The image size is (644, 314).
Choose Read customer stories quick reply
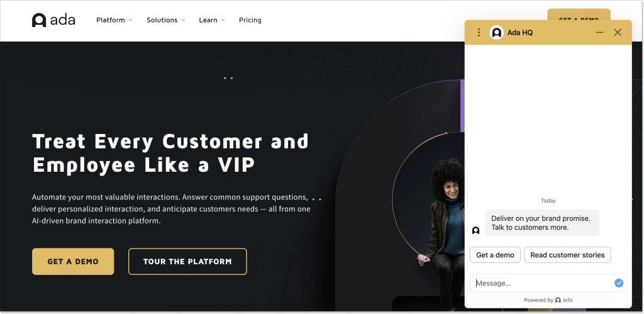coord(567,255)
